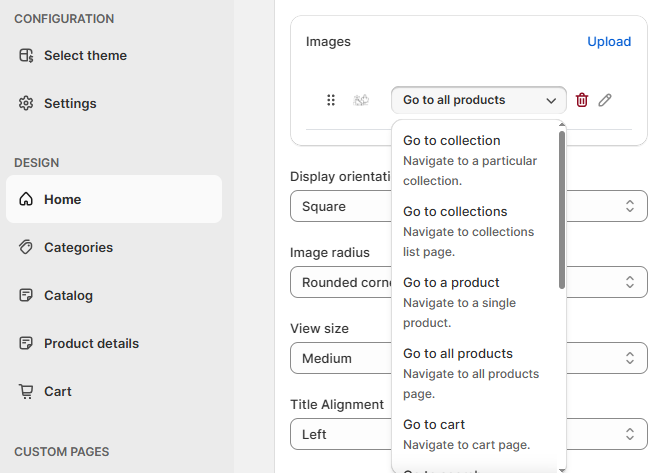Image resolution: width=662 pixels, height=473 pixels.
Task: Click the CUSTOM PAGES section heading
Action: coord(62,452)
